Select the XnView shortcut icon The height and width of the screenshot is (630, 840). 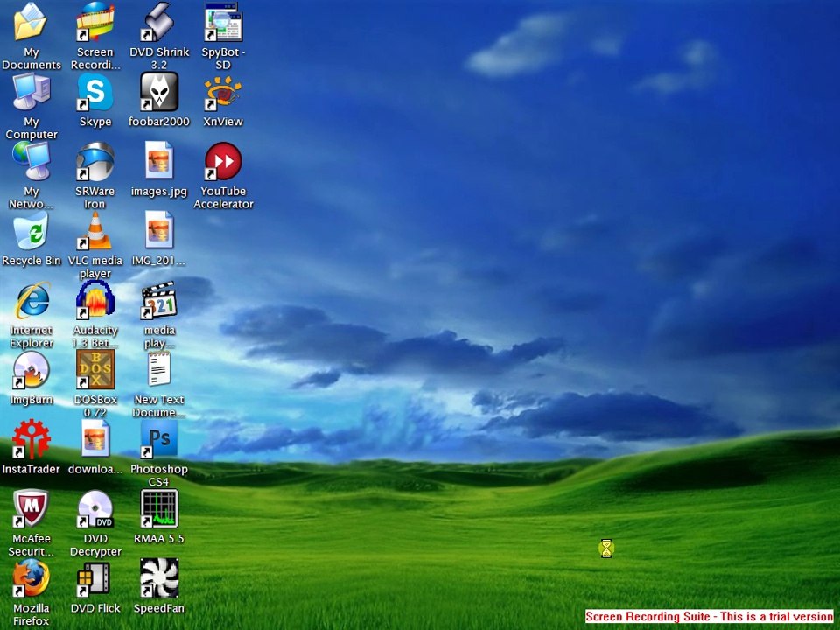tap(223, 92)
